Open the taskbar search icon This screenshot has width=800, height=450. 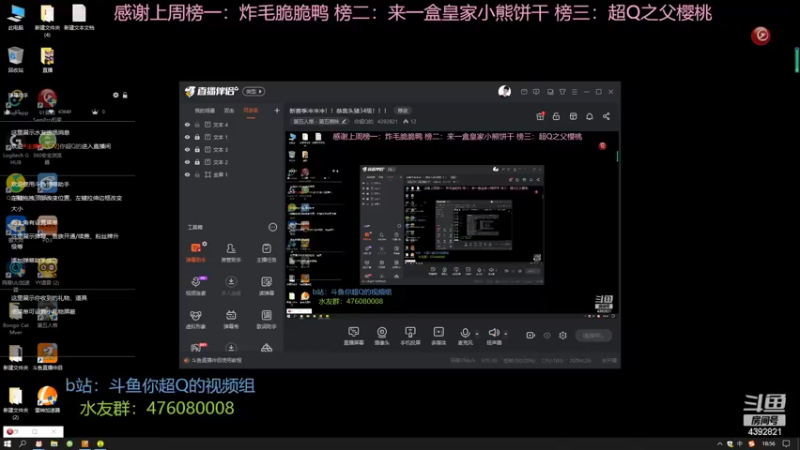pyautogui.click(x=22, y=444)
